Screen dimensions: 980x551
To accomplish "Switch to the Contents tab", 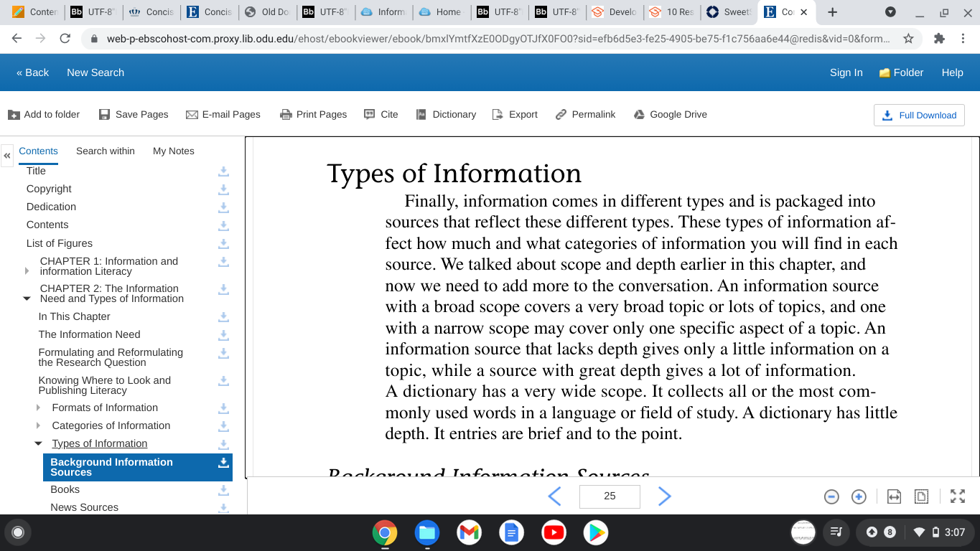I will coord(39,151).
